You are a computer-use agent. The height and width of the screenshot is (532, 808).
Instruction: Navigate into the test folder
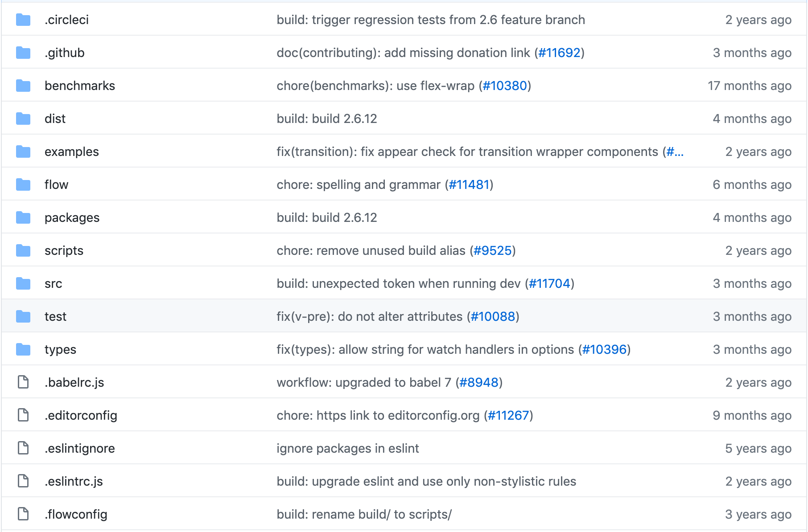click(x=55, y=316)
